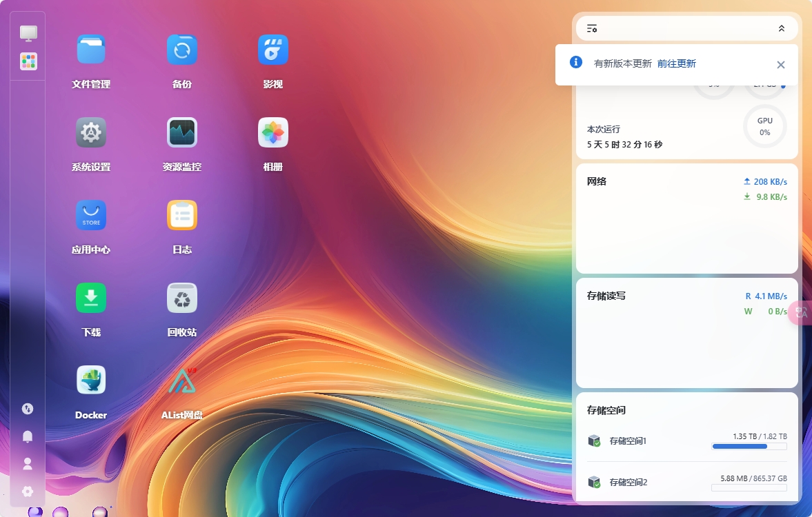Click 前往更新 to update system
This screenshot has height=517, width=812.
(676, 63)
